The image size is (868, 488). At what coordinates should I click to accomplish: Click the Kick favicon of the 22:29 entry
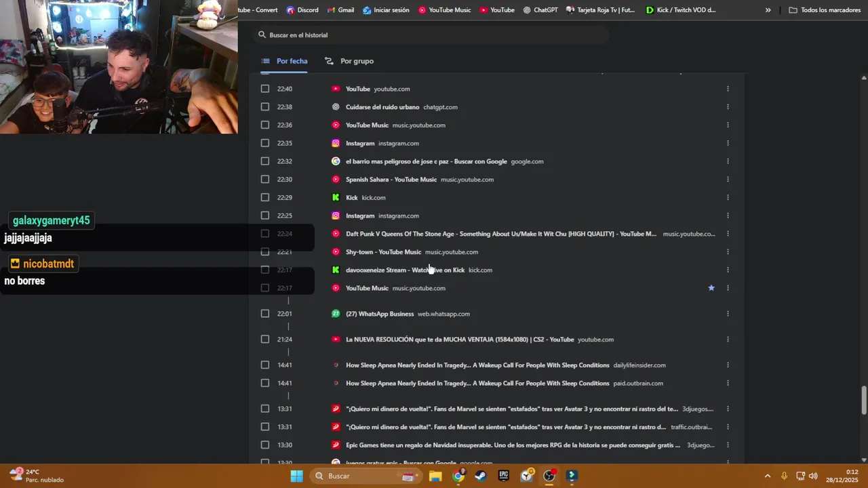(x=336, y=197)
